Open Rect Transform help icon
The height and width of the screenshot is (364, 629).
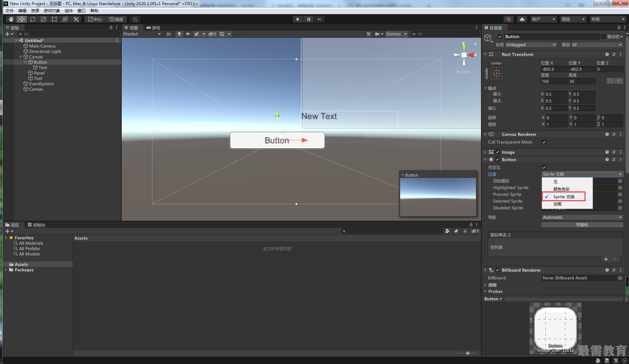click(607, 54)
